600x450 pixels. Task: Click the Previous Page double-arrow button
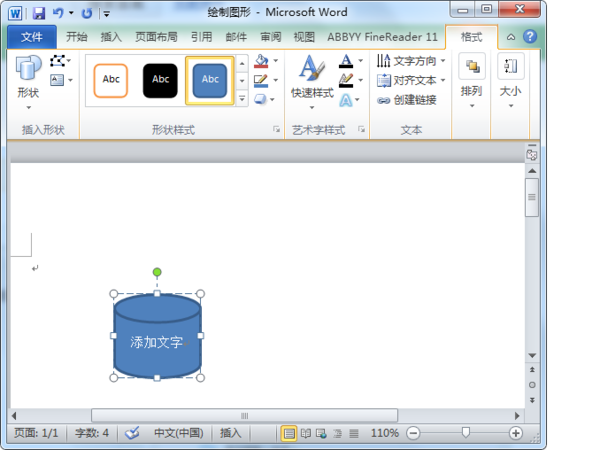(x=532, y=370)
